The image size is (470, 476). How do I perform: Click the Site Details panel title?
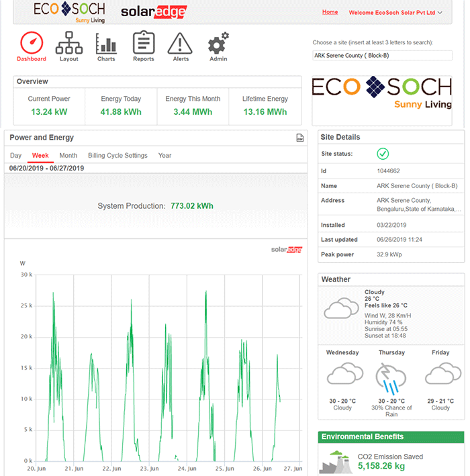[340, 137]
